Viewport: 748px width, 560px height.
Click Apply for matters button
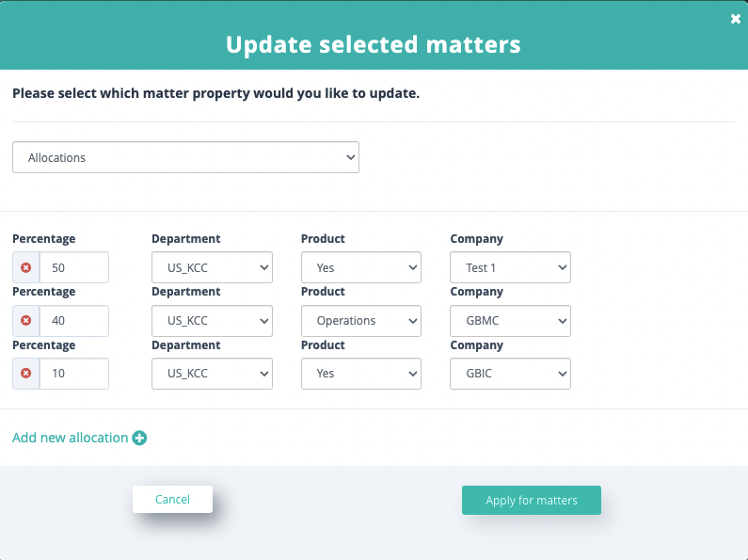tap(532, 501)
